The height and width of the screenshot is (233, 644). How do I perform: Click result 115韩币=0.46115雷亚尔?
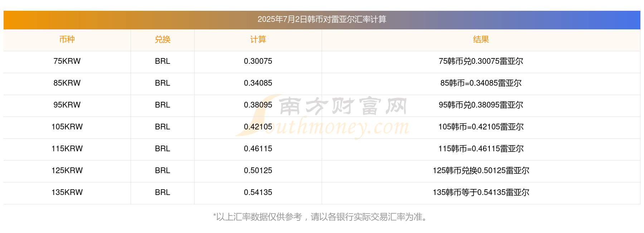coord(481,149)
